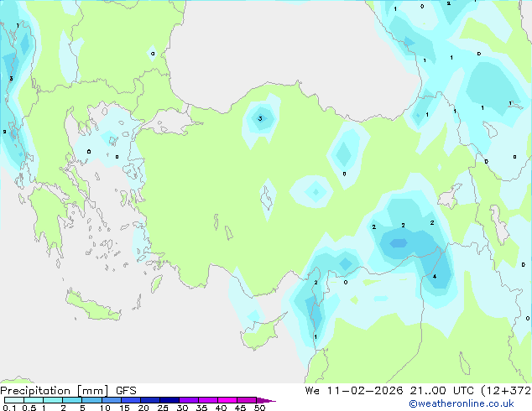The height and width of the screenshot is (411, 532).
Task: Select the 2–5 mm legend swatch
Action: pos(72,400)
